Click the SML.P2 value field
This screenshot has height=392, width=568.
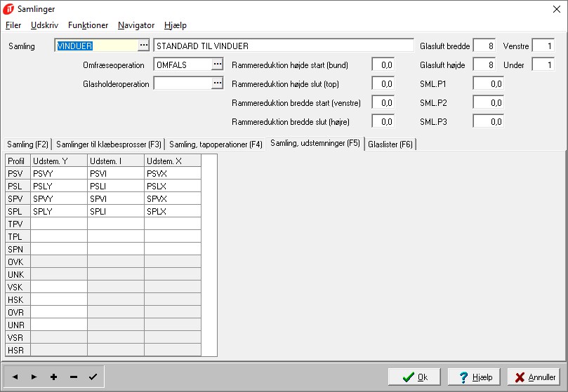pyautogui.click(x=488, y=102)
